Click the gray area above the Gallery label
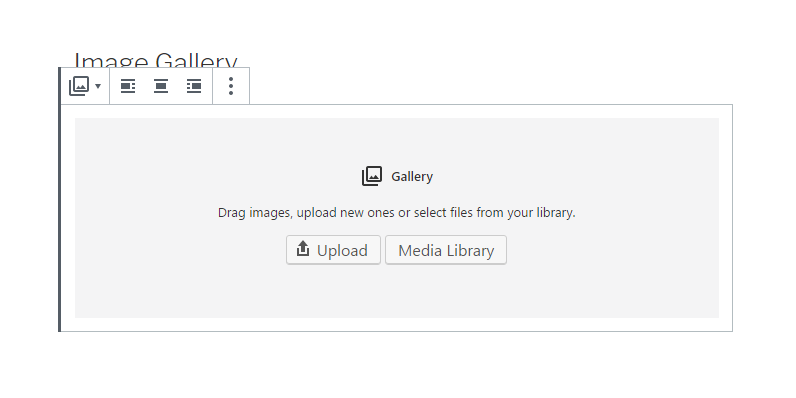Viewport: 796px width, 398px height. pos(396,140)
